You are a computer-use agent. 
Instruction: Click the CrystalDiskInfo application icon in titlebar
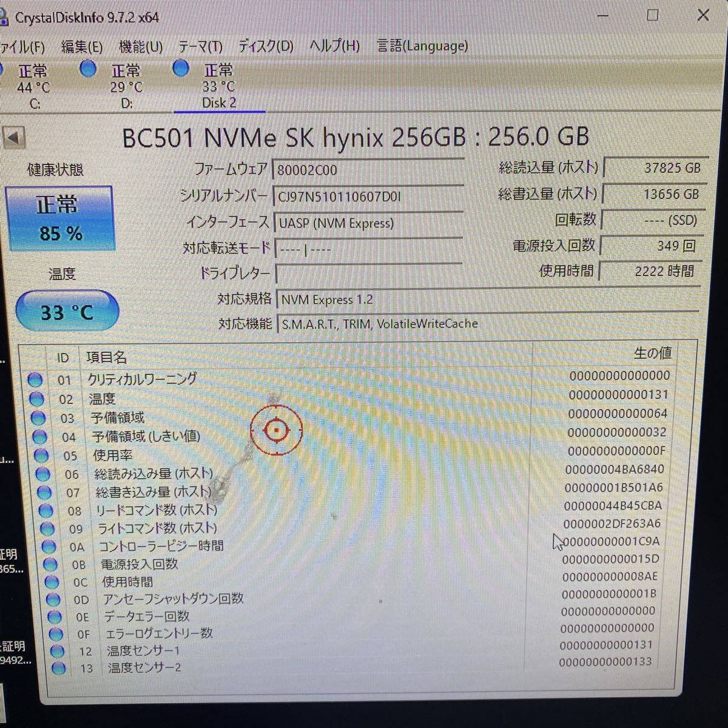coord(6,18)
